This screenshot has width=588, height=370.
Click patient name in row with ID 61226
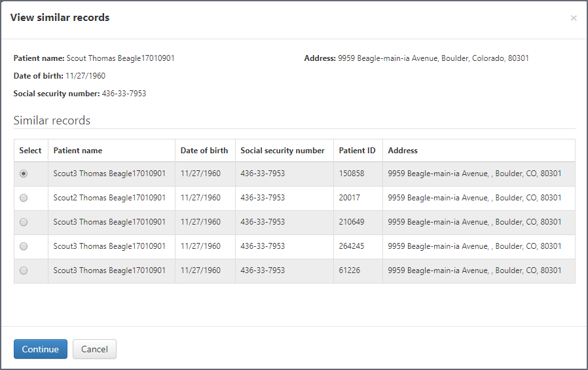click(x=109, y=270)
